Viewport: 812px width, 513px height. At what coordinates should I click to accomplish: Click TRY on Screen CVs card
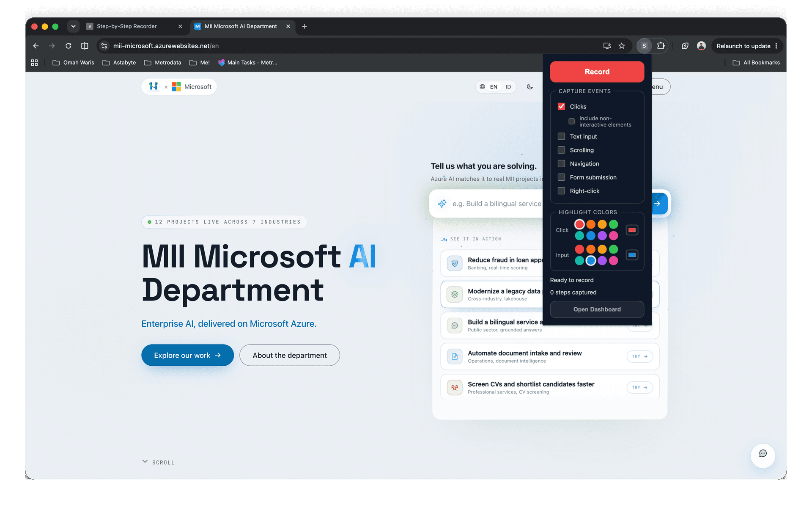(x=640, y=387)
